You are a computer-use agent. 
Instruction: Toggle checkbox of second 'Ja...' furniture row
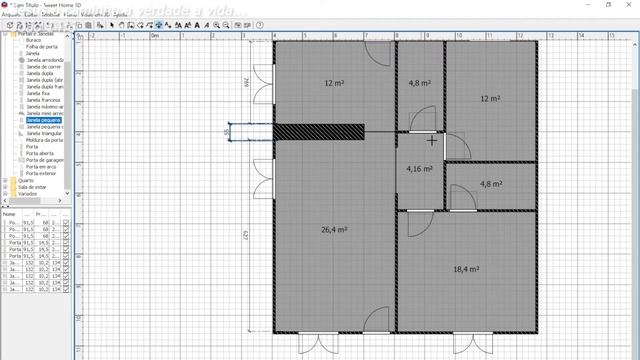coord(66,269)
